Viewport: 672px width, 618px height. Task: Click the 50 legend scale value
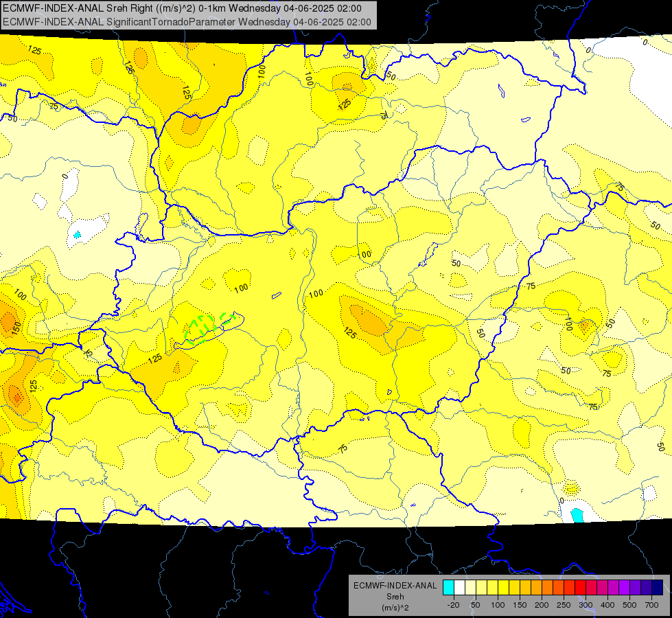(475, 605)
